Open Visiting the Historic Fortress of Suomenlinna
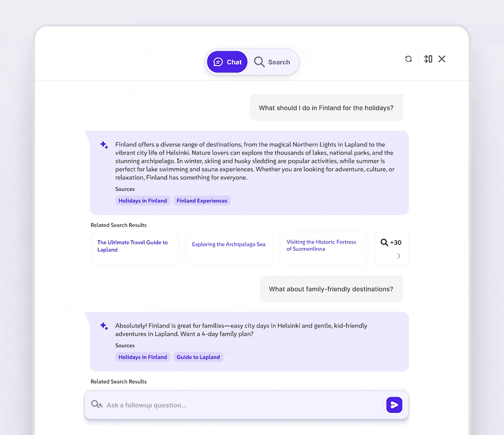The height and width of the screenshot is (435, 504). pyautogui.click(x=322, y=245)
